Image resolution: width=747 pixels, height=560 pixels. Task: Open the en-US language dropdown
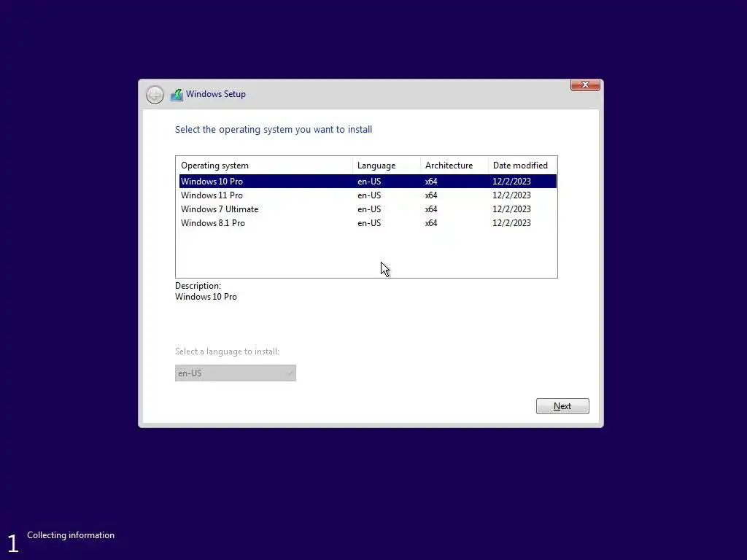236,373
